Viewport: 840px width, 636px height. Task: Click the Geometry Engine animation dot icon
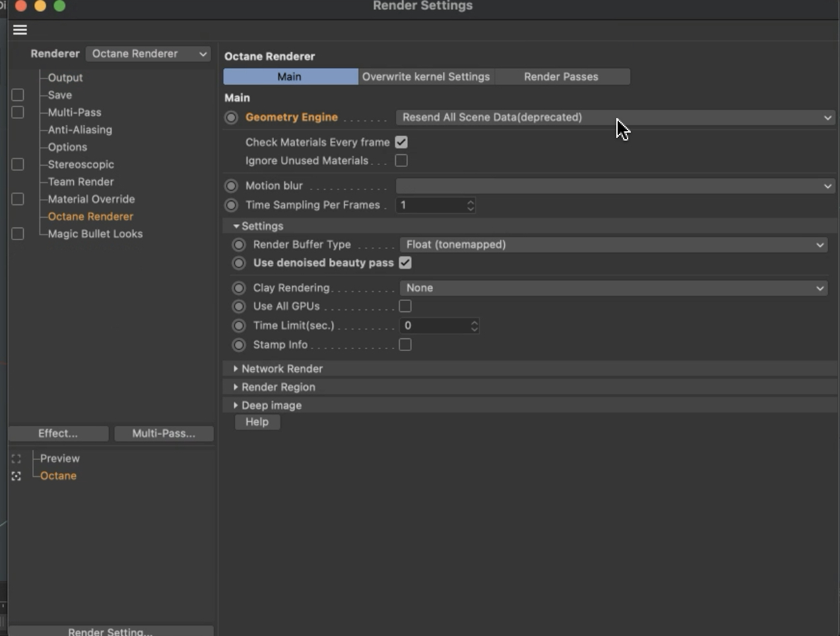[x=231, y=117]
